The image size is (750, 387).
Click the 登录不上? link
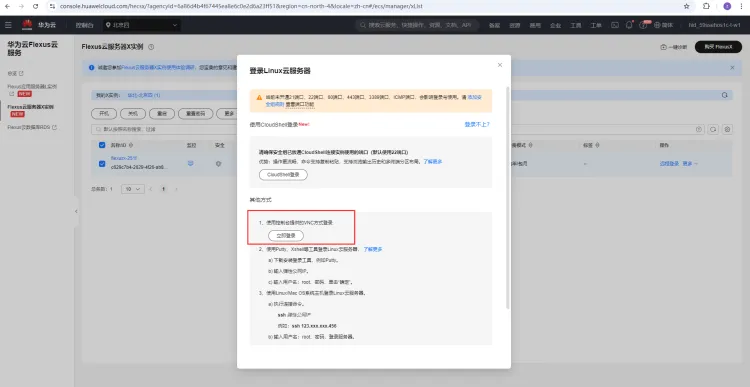point(477,124)
